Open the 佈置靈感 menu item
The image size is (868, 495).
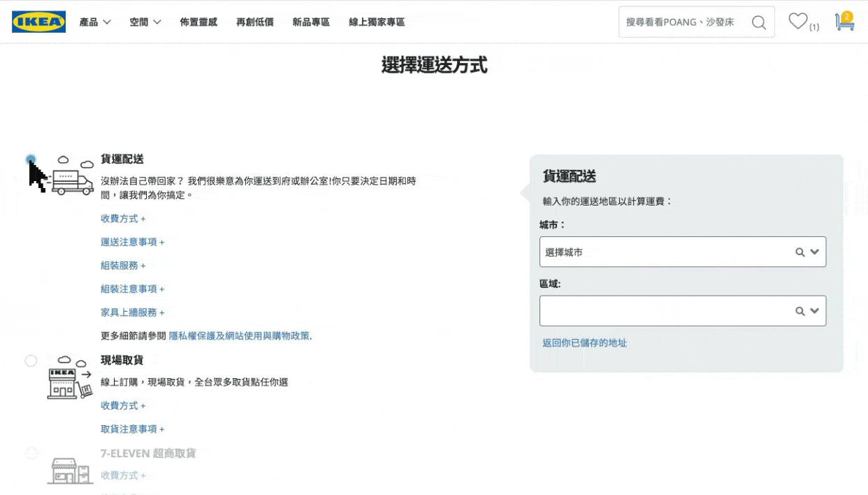tap(198, 22)
